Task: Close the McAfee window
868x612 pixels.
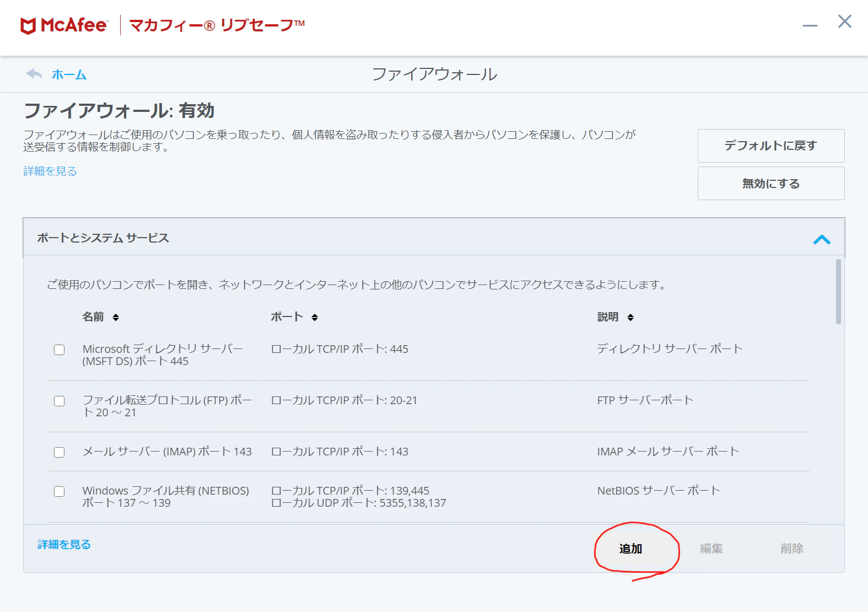Action: tap(844, 22)
